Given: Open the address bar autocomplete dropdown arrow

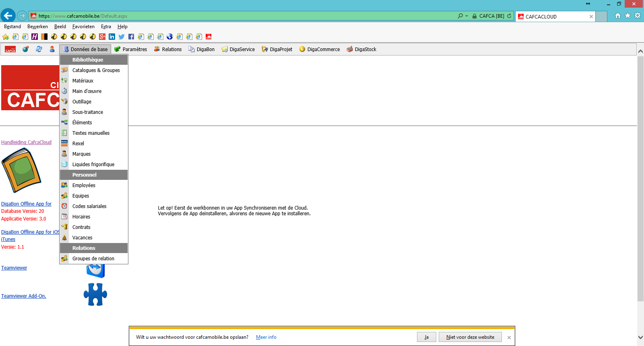Looking at the screenshot, I should 467,16.
